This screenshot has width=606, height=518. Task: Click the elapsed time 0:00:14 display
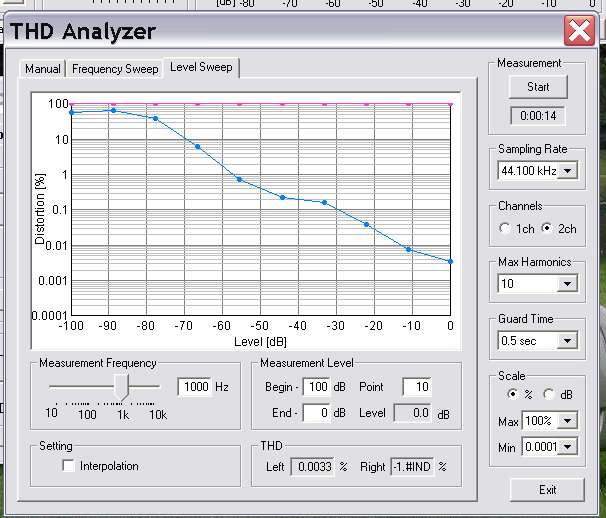[x=538, y=116]
